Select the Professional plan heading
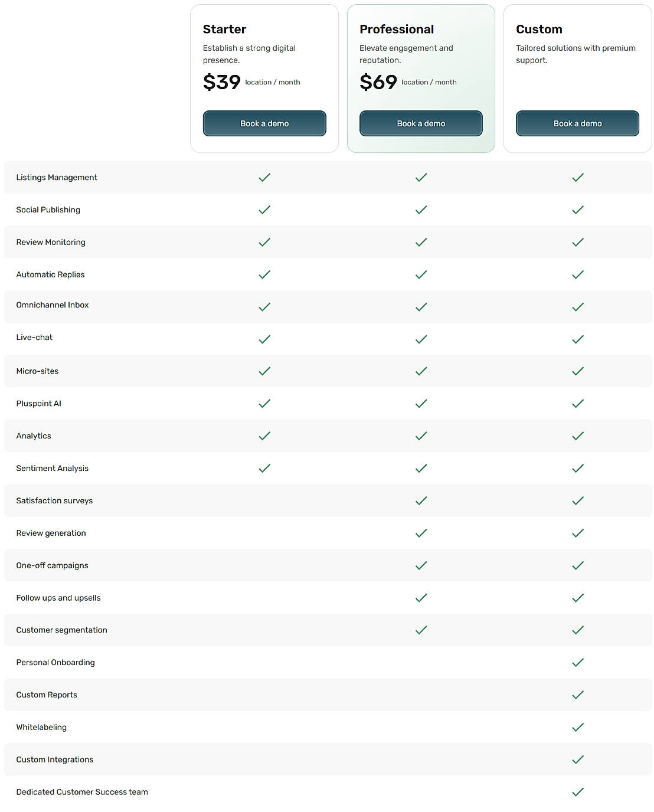 point(397,30)
